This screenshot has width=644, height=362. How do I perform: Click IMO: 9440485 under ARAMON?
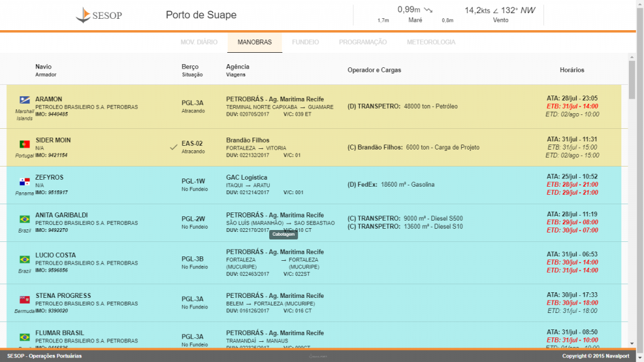point(52,114)
